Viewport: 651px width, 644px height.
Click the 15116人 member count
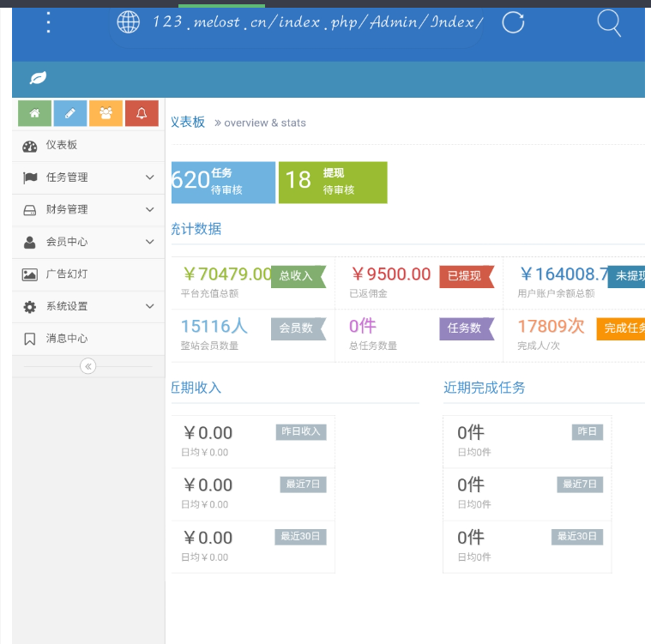click(x=214, y=326)
